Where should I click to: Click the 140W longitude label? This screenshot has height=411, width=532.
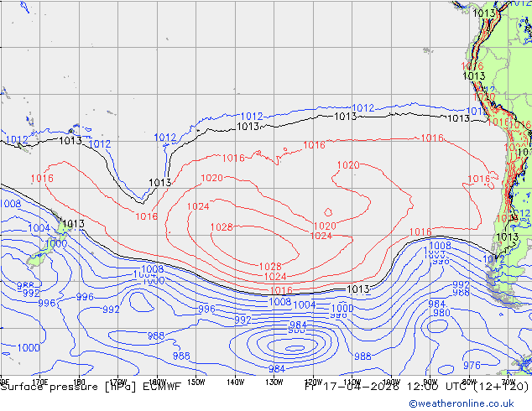pos(235,382)
